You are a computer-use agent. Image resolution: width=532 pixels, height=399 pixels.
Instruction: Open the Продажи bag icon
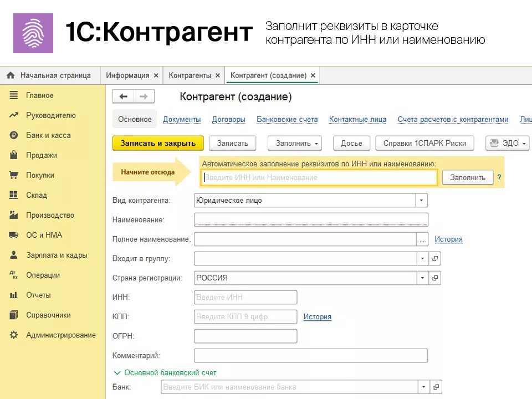point(13,155)
